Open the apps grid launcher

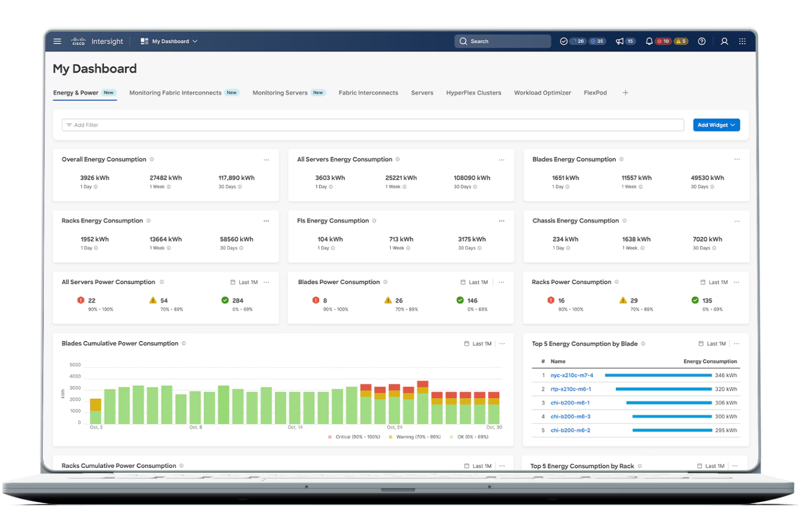[742, 41]
